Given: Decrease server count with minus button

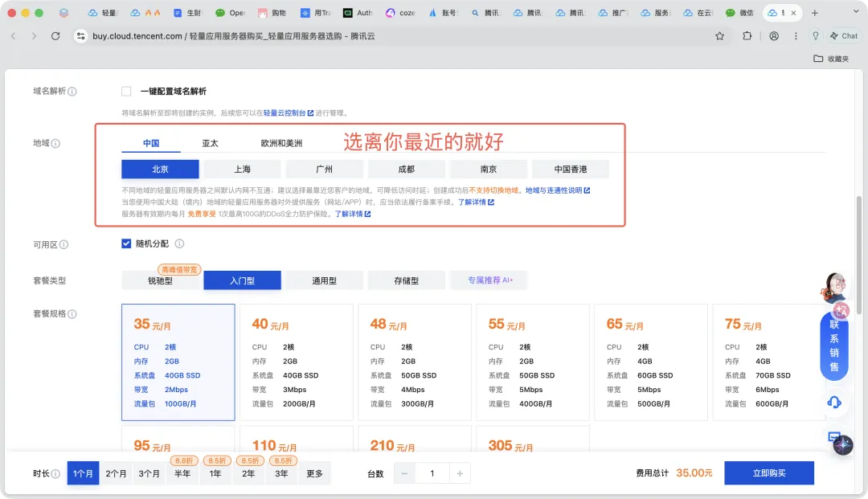Looking at the screenshot, I should pyautogui.click(x=404, y=473).
